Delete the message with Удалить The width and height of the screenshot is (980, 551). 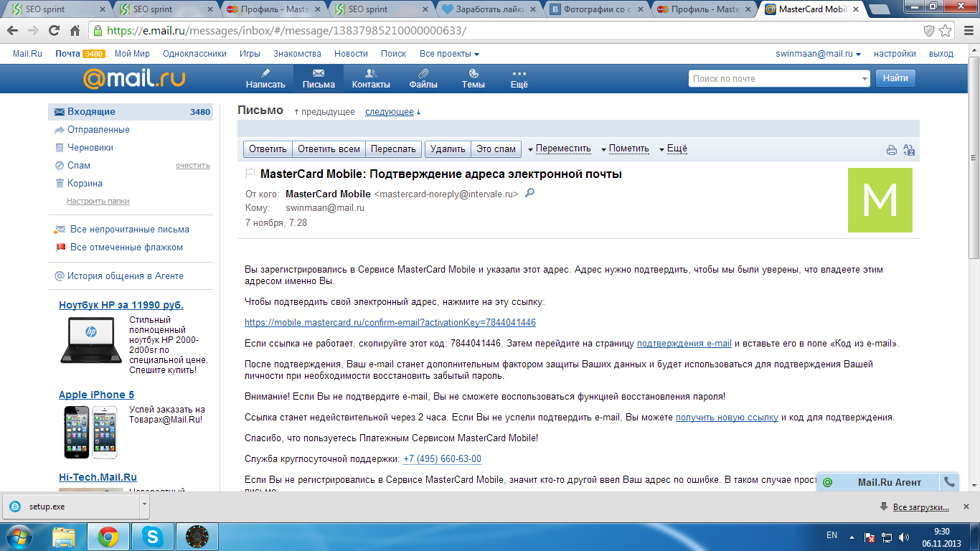pos(448,149)
